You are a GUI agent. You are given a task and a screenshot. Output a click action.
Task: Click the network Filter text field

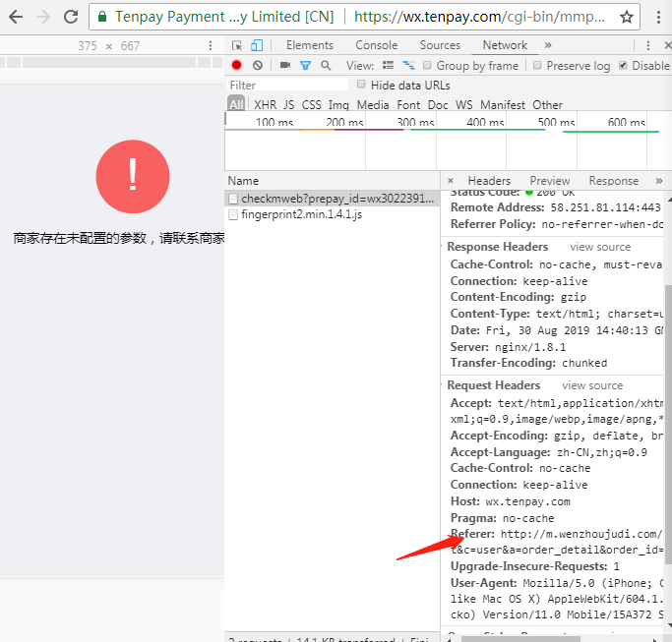click(287, 85)
